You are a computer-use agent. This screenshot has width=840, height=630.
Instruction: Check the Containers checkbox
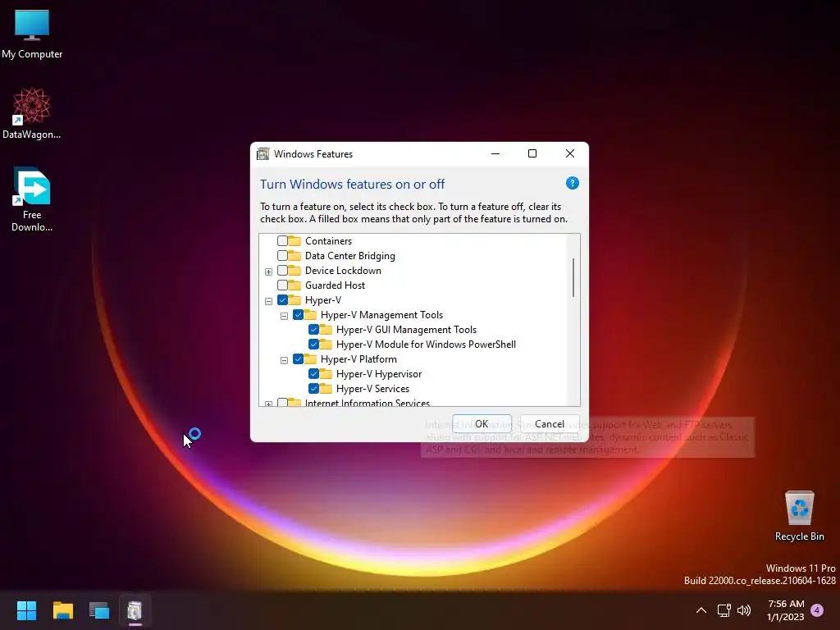coord(282,241)
